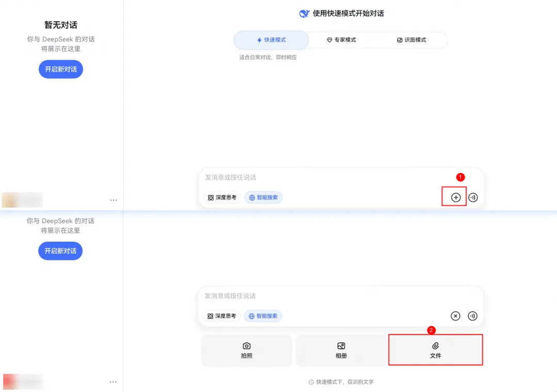
Task: Close attachment panel with X icon
Action: click(455, 316)
